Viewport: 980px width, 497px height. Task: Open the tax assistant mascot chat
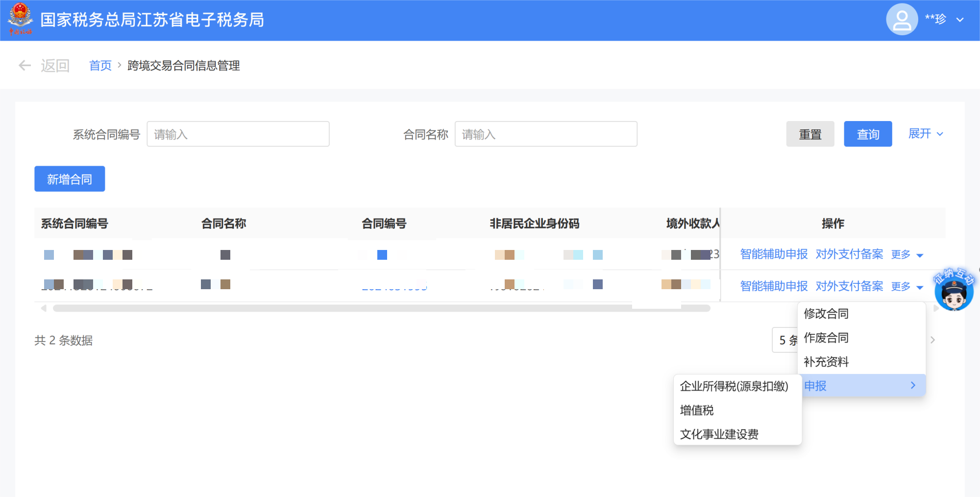pos(954,290)
